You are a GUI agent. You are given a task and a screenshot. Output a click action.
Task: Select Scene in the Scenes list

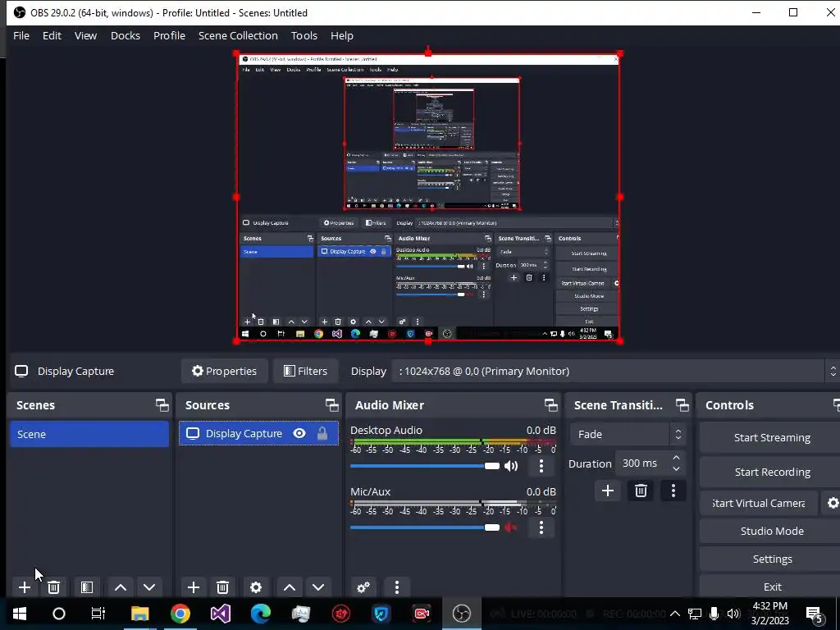89,434
